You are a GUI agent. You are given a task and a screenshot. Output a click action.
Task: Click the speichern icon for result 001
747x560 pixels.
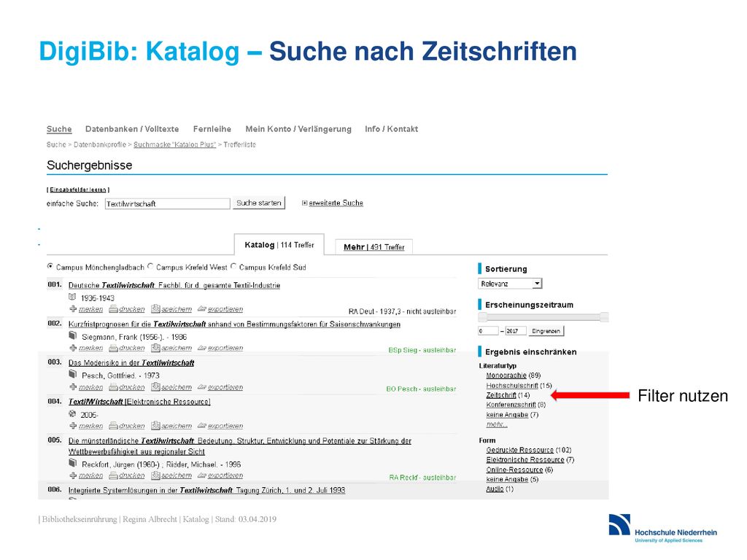[155, 309]
